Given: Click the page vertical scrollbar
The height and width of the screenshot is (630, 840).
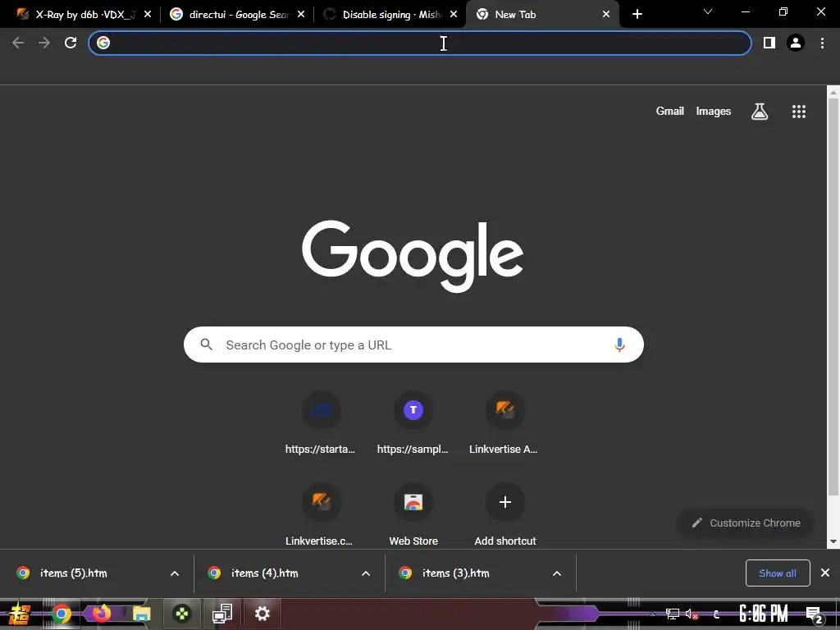Looking at the screenshot, I should (833, 297).
